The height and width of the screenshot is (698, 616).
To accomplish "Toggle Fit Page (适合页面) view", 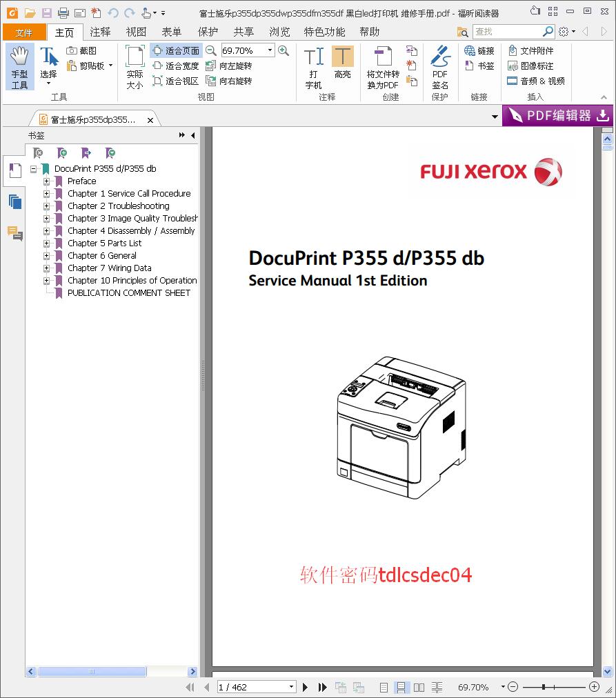I will (x=177, y=51).
